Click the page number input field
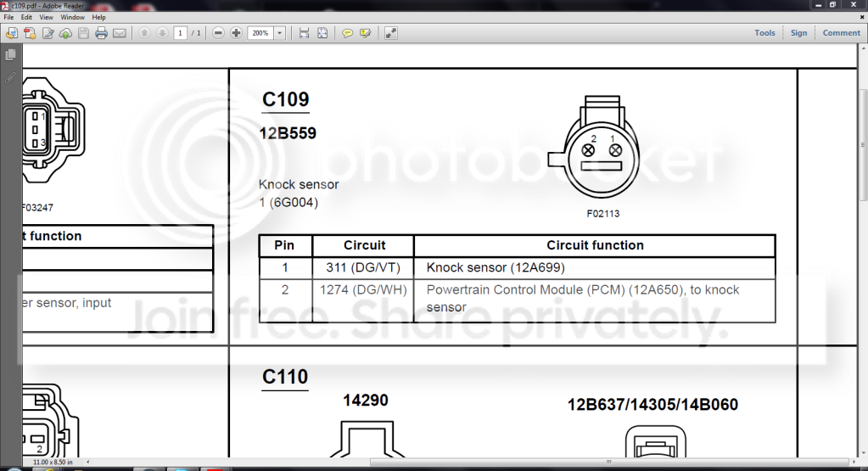Screen dimensions: 868x471 tap(181, 33)
